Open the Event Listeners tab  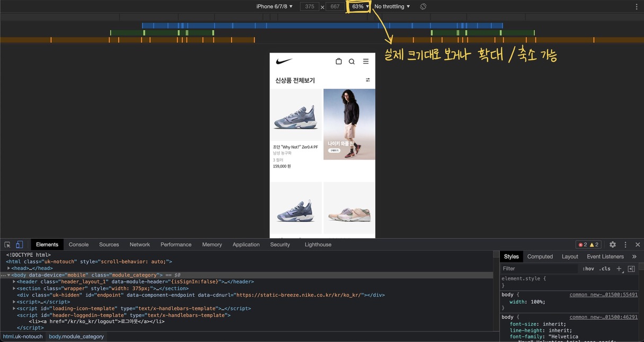[x=605, y=257]
